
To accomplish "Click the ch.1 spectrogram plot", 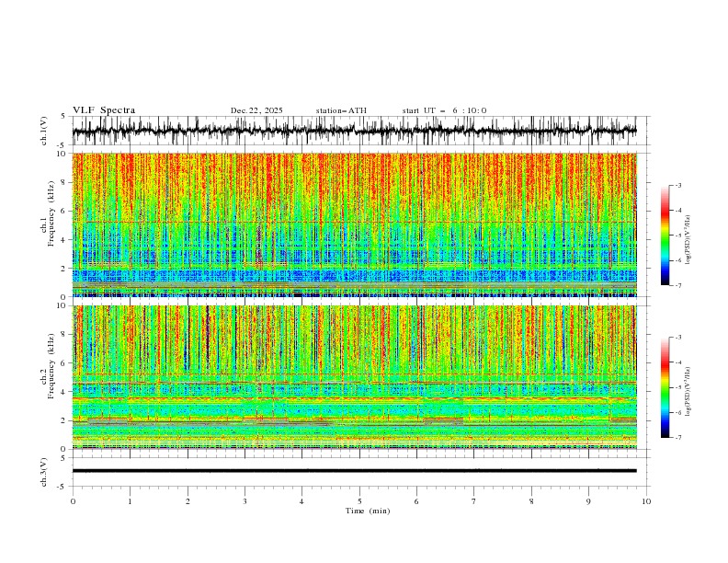I will pos(354,224).
